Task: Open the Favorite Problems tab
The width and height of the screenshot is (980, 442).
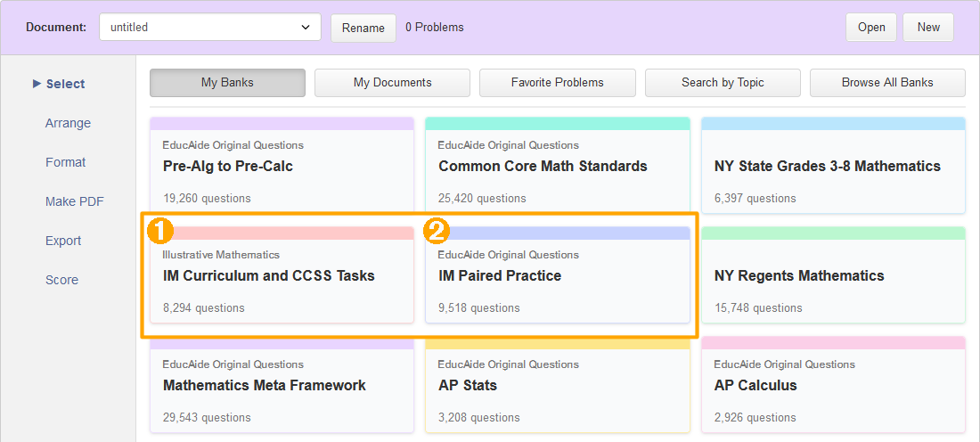Action: click(x=557, y=82)
